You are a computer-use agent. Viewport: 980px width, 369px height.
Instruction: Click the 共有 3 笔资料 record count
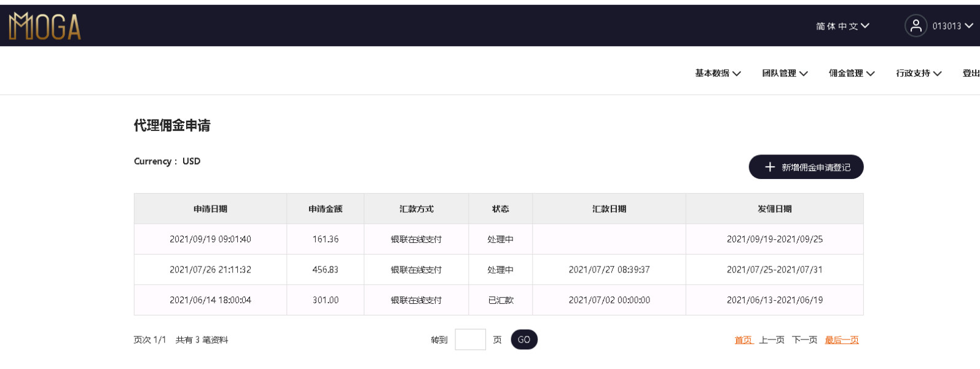202,340
